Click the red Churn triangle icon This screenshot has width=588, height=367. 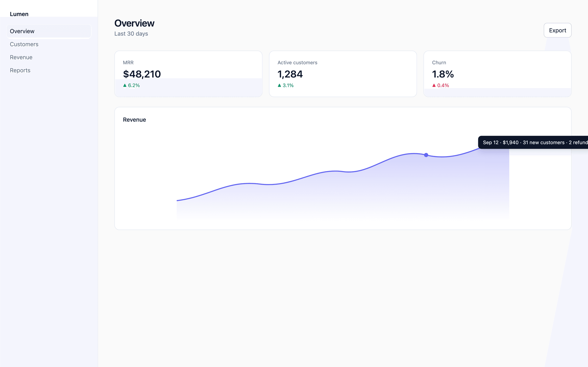coord(434,85)
